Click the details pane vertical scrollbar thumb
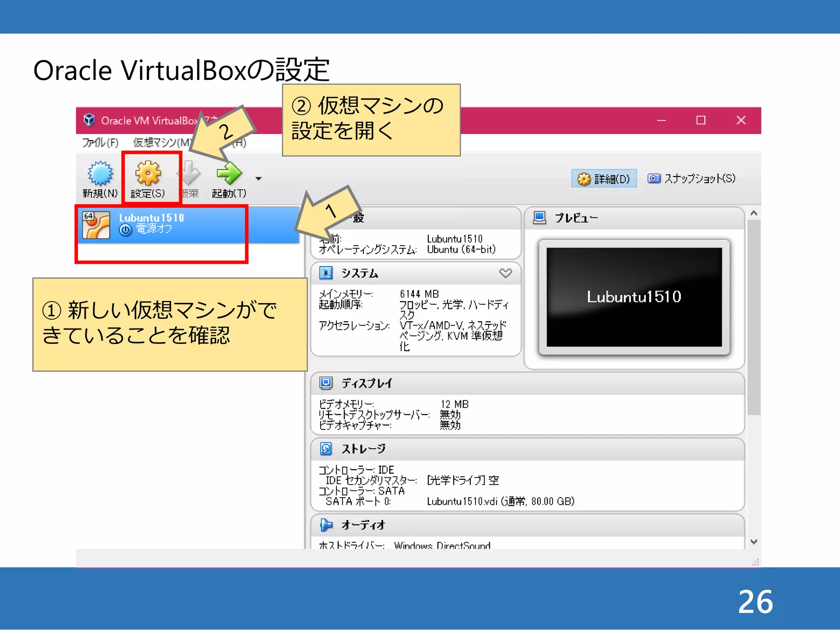The height and width of the screenshot is (630, 840). coord(754,317)
